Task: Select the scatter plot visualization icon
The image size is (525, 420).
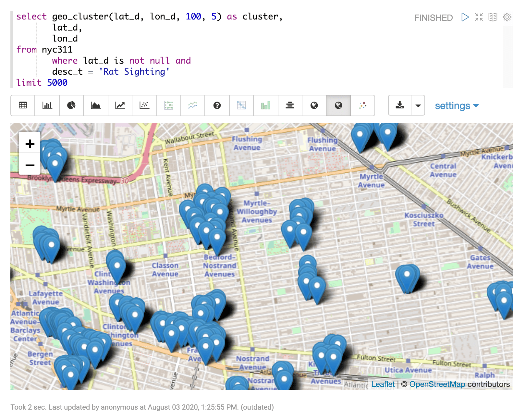Action: point(144,105)
